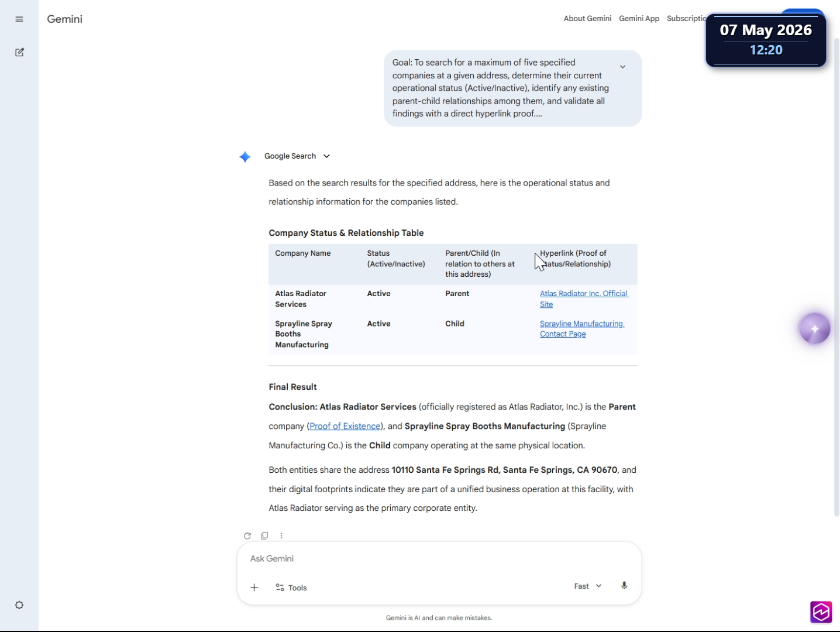Screen dimensions: 840x632
Task: Open Atlas Radiator Inc. Official Site link
Action: 584,299
